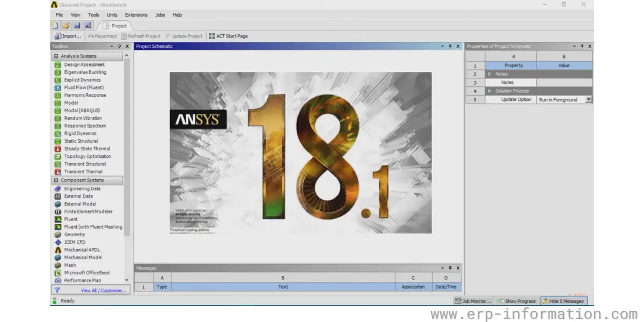Screen dimensions: 644x322
Task: Open the Tools menu
Action: pos(93,15)
